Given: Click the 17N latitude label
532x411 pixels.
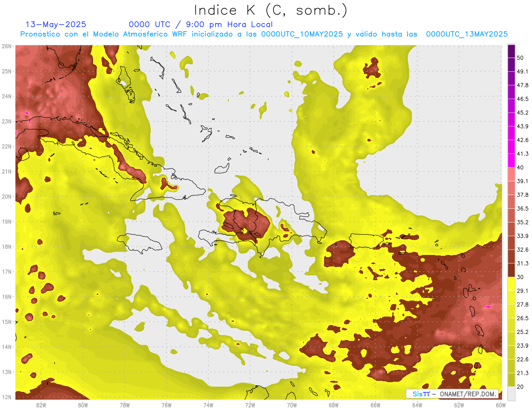Looking at the screenshot, I should (x=7, y=271).
